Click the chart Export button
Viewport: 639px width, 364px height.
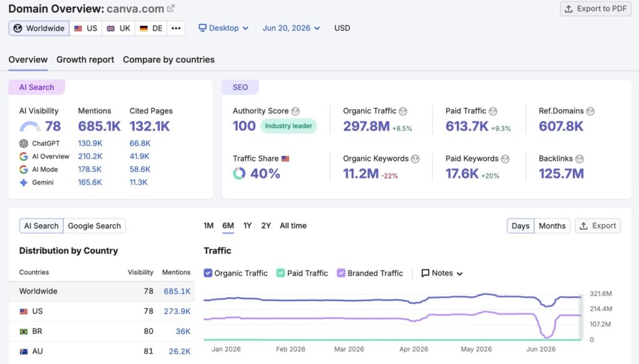pyautogui.click(x=598, y=226)
